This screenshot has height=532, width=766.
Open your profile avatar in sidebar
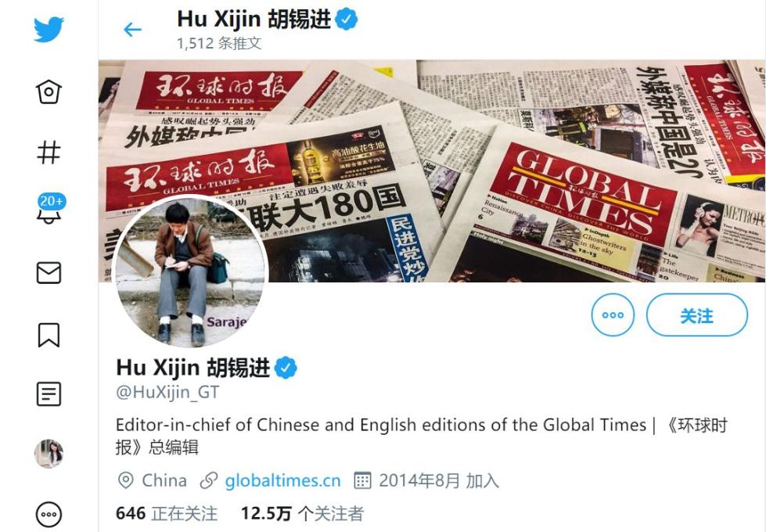tap(49, 454)
